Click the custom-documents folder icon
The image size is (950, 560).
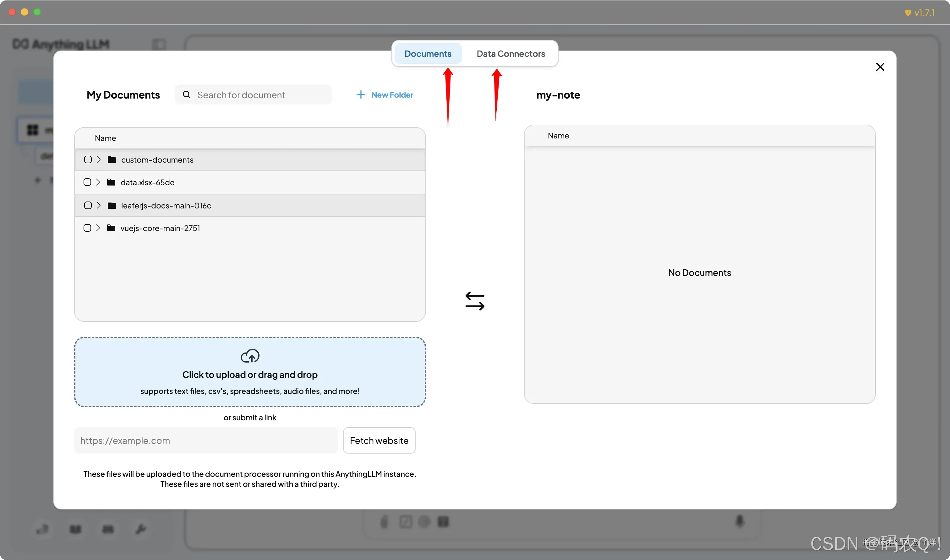pos(112,160)
